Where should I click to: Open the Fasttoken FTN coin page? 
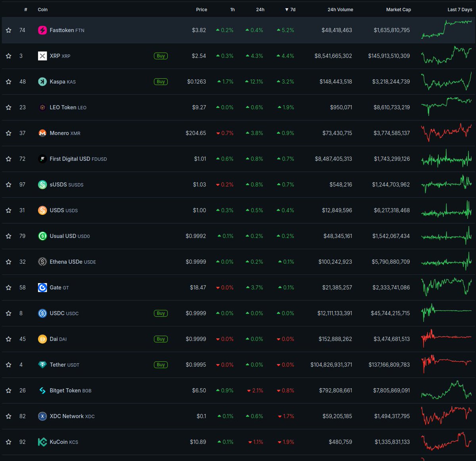point(67,30)
